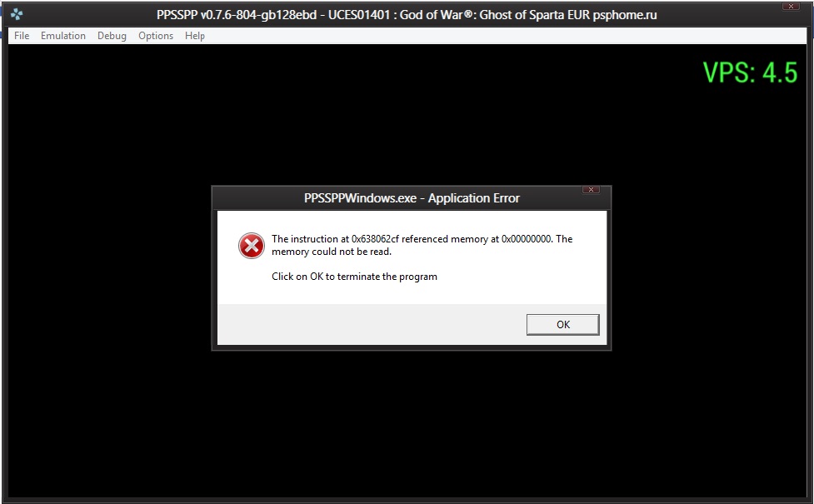The image size is (814, 504).
Task: Click the 'Click on OK to terminate' message
Action: (354, 277)
